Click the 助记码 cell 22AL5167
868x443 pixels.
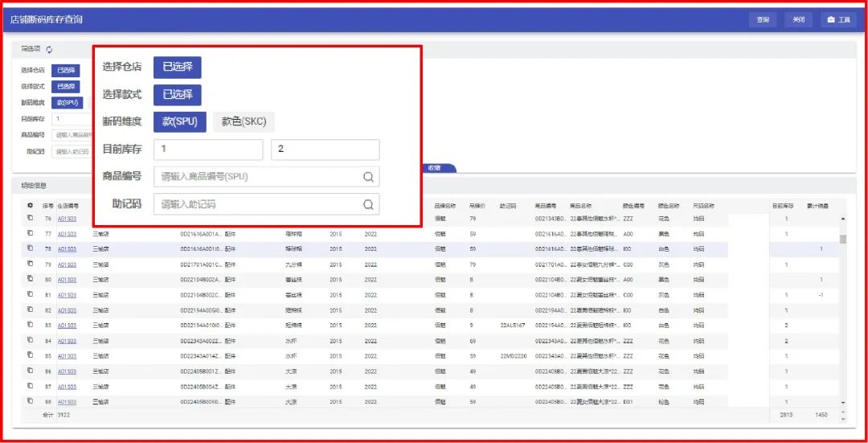(513, 325)
